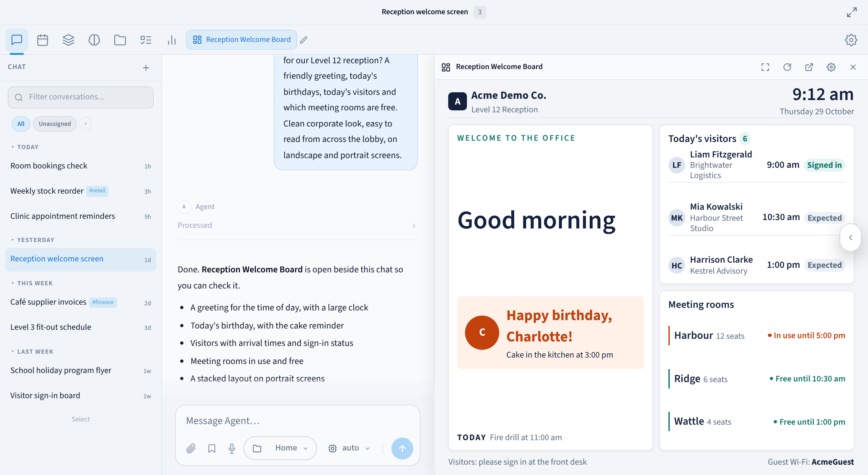Toggle the Unassigned filter chip

(55, 124)
